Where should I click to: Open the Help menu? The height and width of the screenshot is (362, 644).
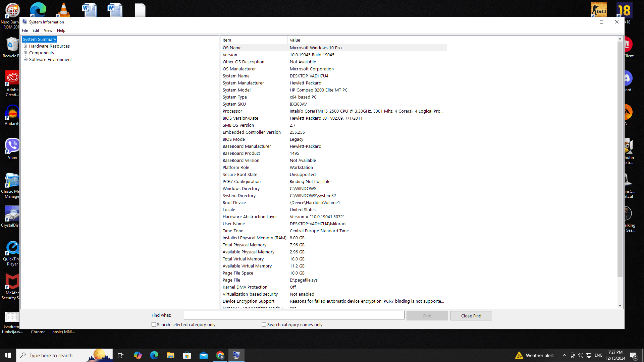(x=61, y=31)
